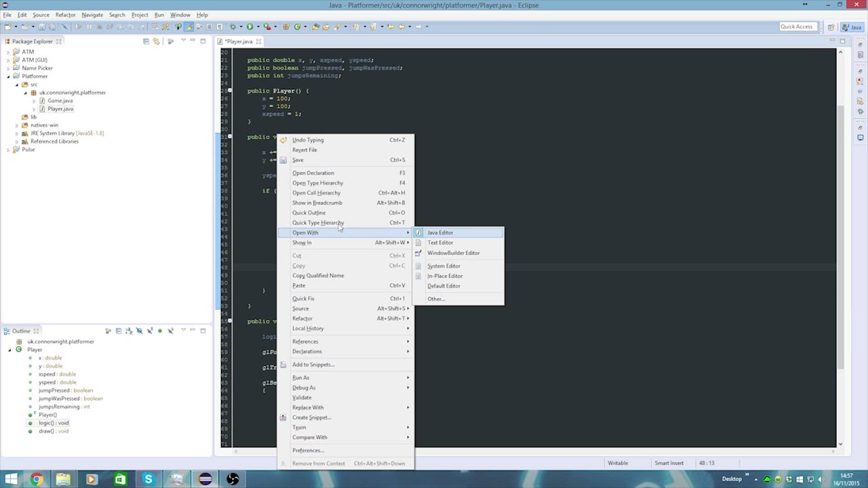The image size is (868, 488).
Task: Click Open Declaration in context menu
Action: click(x=345, y=173)
